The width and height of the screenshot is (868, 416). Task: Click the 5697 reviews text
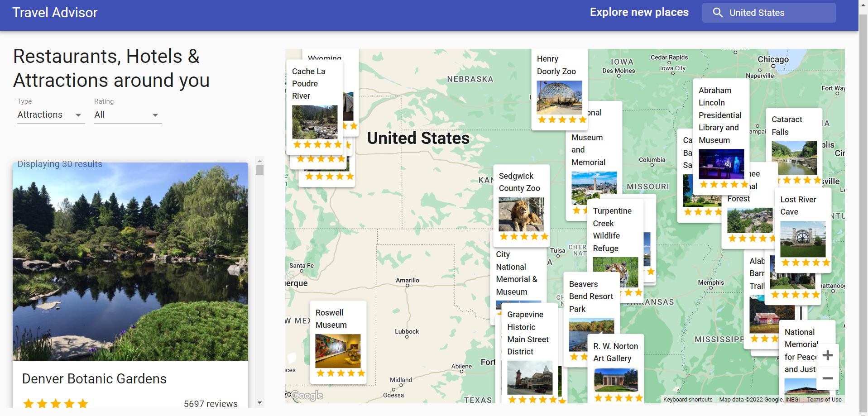(x=211, y=404)
